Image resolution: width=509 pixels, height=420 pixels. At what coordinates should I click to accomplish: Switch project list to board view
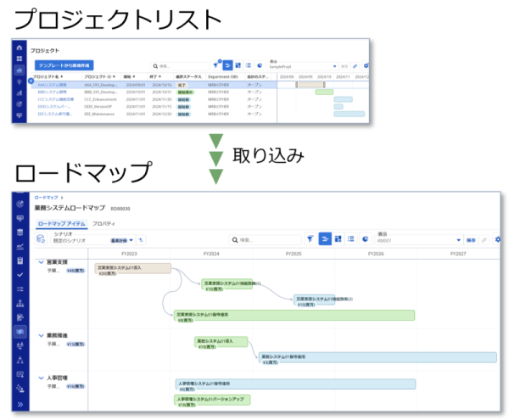pos(238,65)
